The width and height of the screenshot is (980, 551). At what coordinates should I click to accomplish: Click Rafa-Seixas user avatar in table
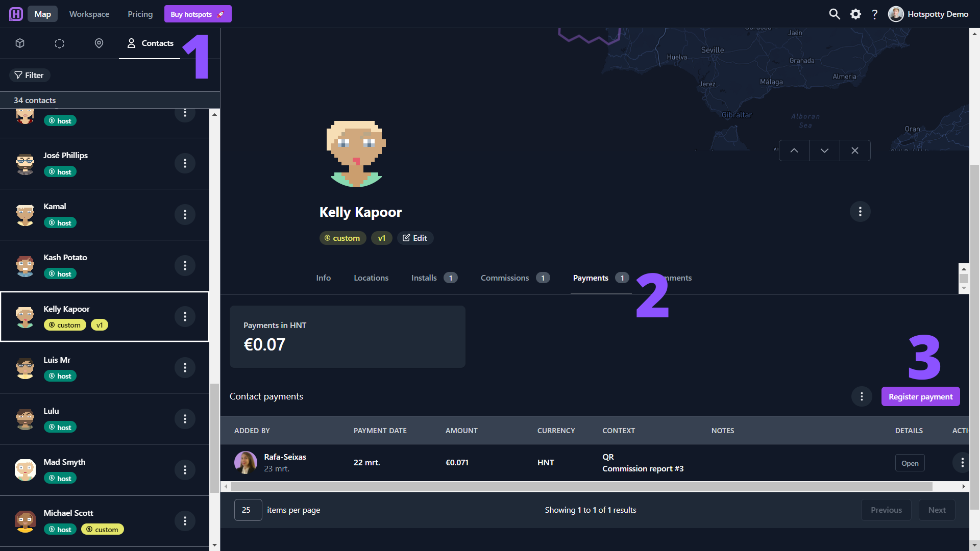[x=246, y=463]
